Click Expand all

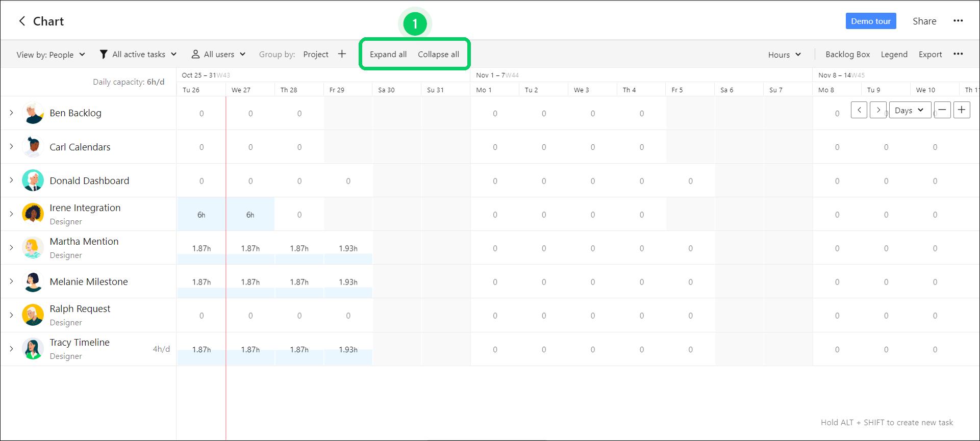388,54
